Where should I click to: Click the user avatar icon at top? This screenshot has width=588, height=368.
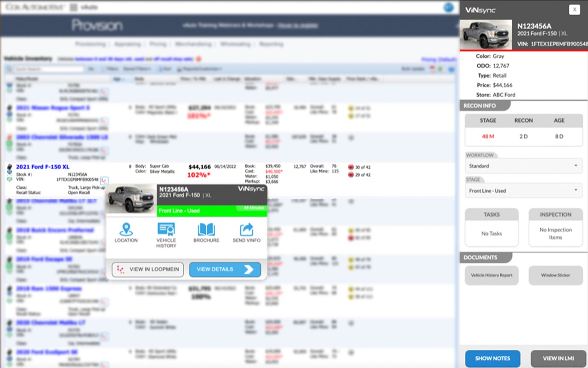[x=448, y=7]
